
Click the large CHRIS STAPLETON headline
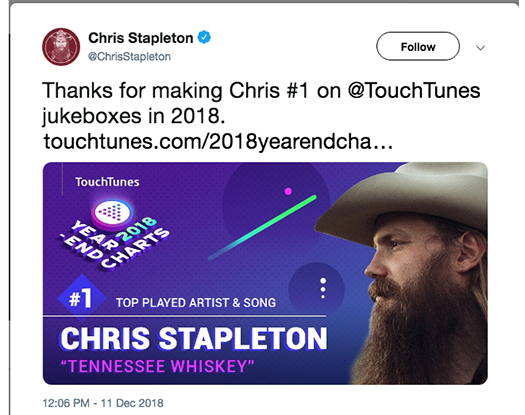(x=194, y=338)
